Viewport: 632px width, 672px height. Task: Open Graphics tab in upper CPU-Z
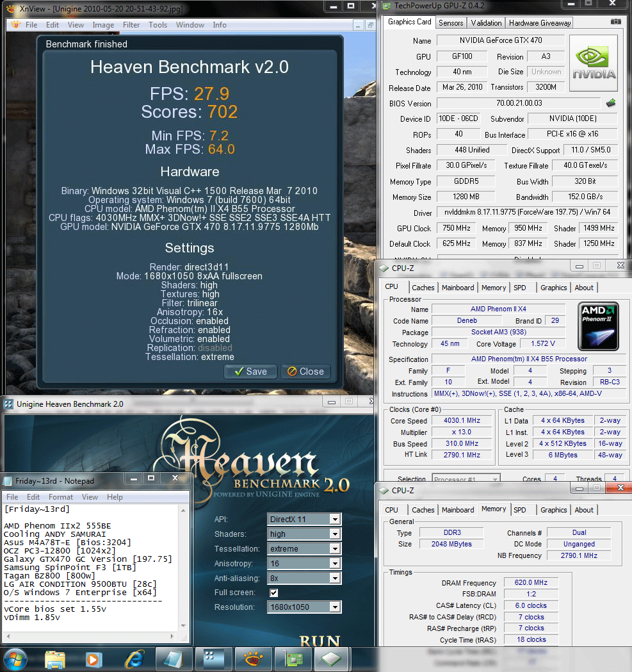coord(554,288)
